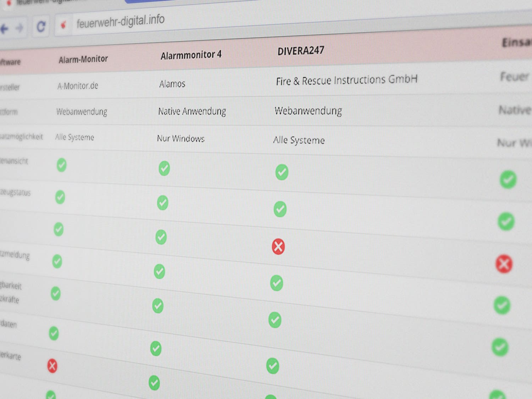Click the rightmost column check in the 'zeugstatus' row

point(506,221)
